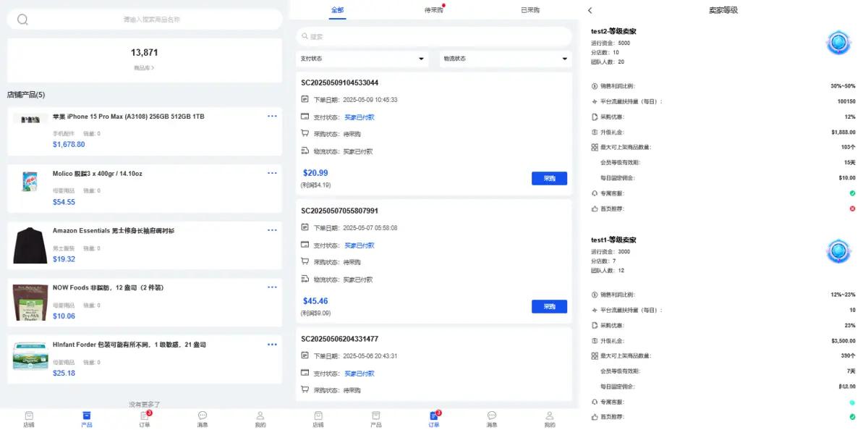Open more options for the HInfant Forder product
The image size is (868, 430).
(272, 345)
